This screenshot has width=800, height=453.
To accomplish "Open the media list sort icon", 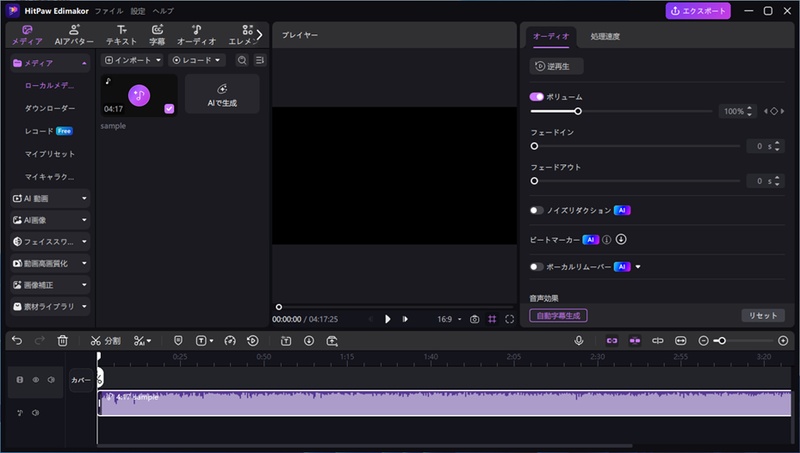I will point(260,60).
